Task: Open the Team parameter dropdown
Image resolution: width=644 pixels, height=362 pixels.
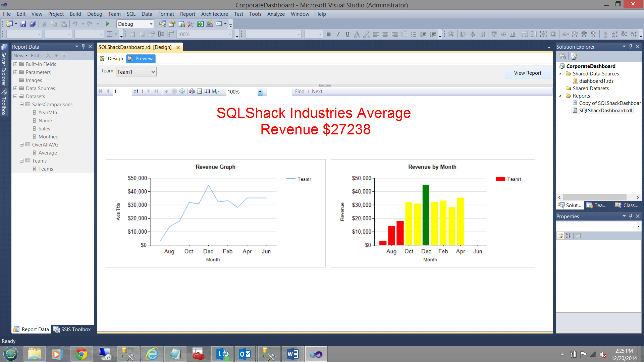Action: (153, 72)
